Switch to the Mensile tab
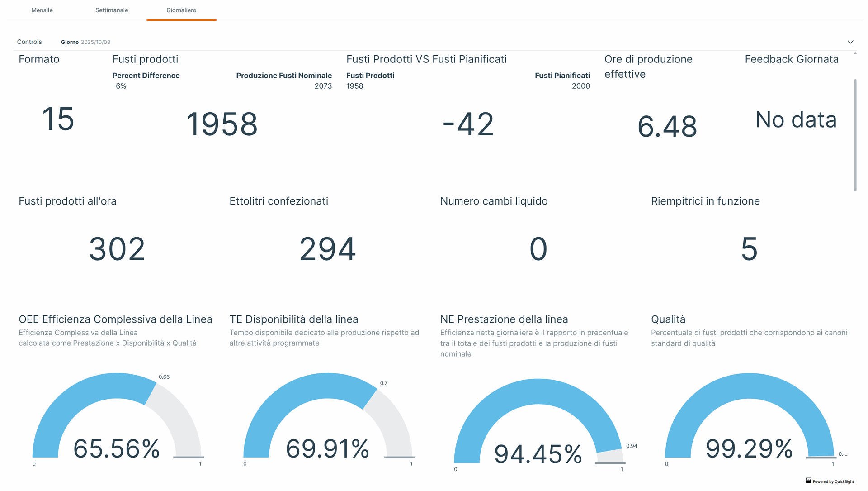868x491 pixels. (x=42, y=10)
